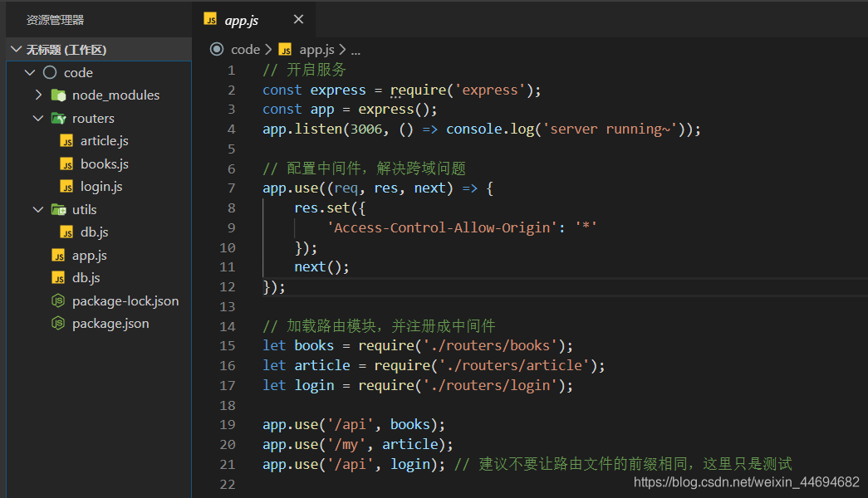Viewport: 868px width, 498px height.
Task: Click the login variable on line 21
Action: tap(410, 465)
